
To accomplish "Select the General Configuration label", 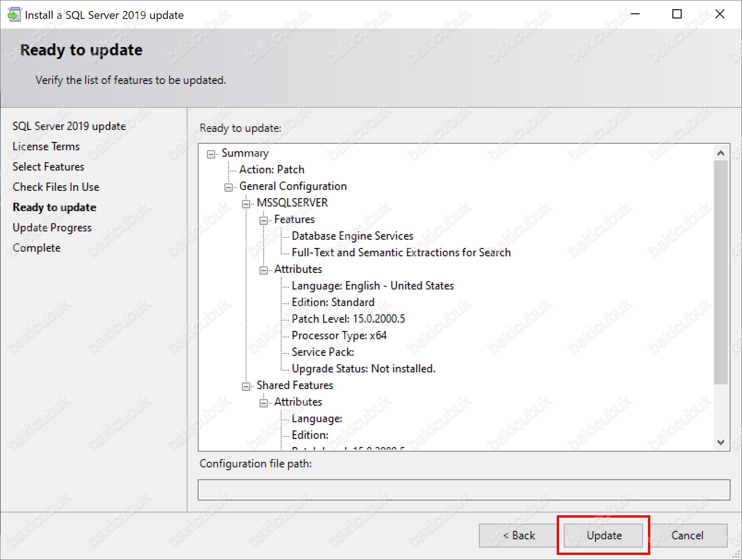I will point(293,186).
